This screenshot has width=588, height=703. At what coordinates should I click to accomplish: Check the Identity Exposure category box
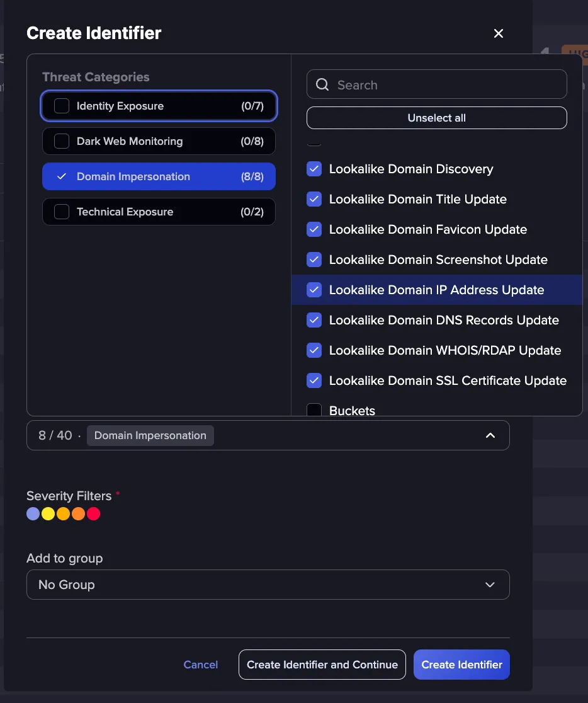[62, 106]
